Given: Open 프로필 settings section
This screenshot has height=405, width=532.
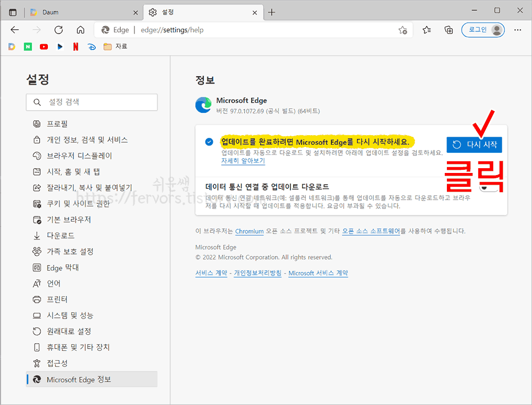Looking at the screenshot, I should (92, 124).
